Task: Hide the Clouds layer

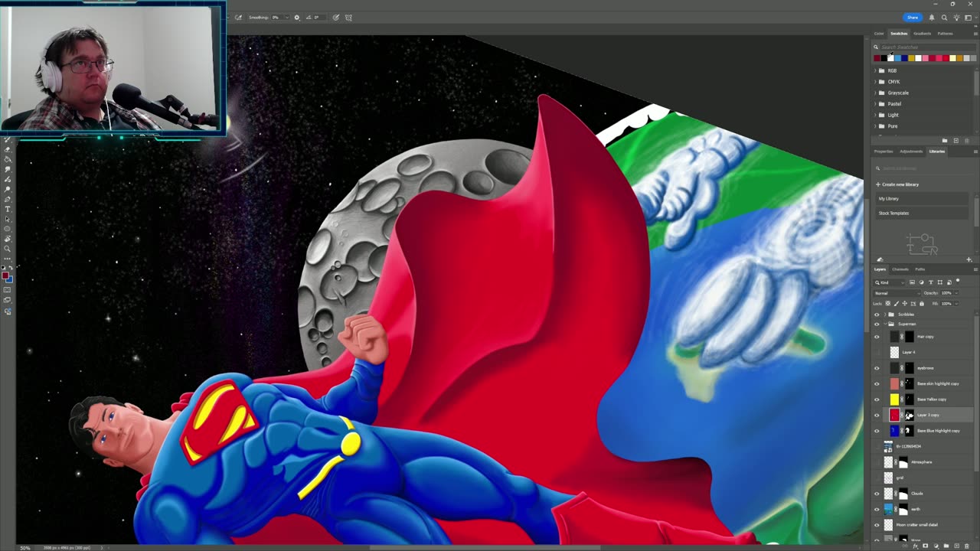Action: point(877,494)
